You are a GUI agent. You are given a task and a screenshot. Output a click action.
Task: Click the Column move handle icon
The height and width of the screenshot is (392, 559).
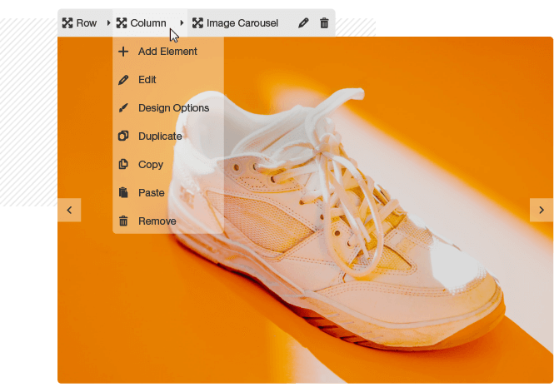click(x=122, y=23)
